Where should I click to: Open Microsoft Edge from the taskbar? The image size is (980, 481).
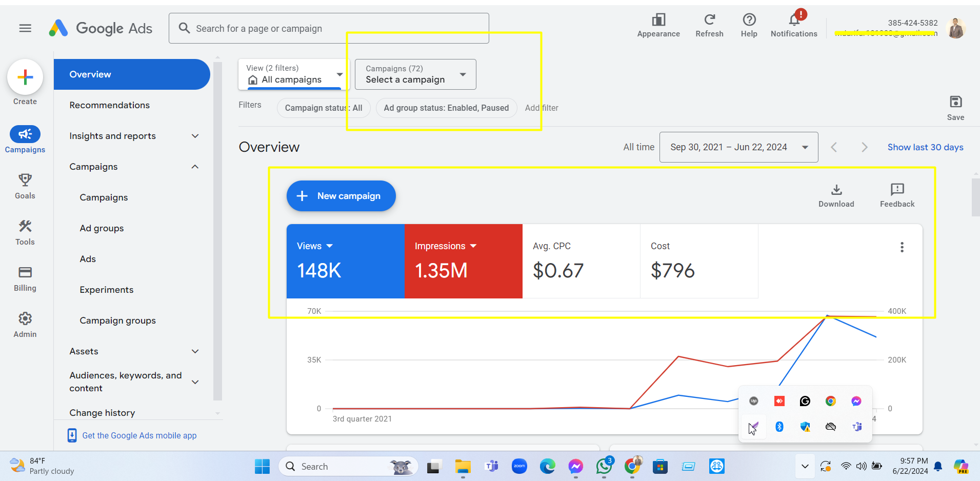click(547, 466)
